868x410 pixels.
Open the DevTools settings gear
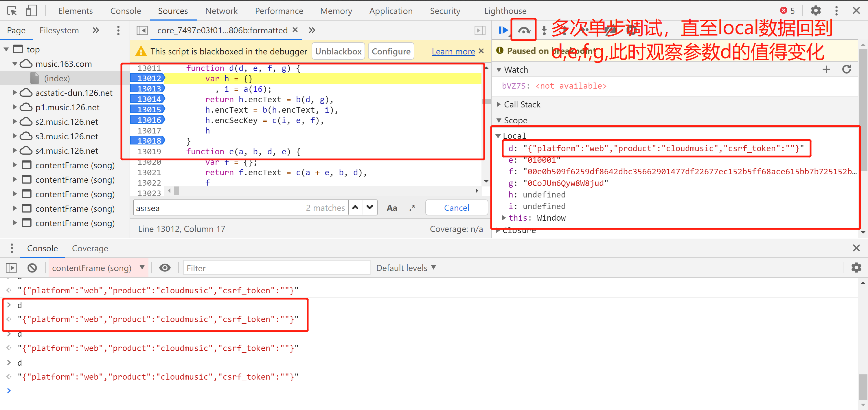point(815,11)
